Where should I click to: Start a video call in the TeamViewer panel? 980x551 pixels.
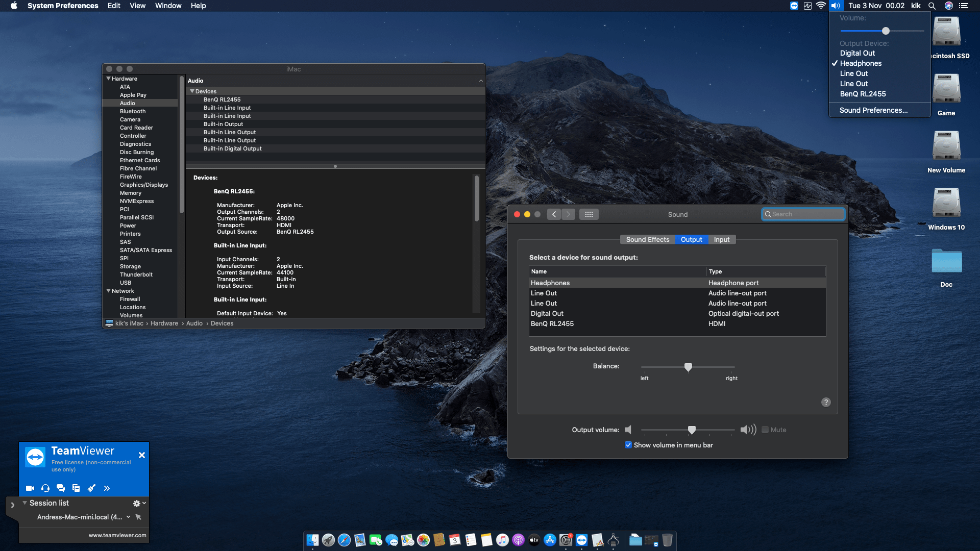click(x=30, y=488)
